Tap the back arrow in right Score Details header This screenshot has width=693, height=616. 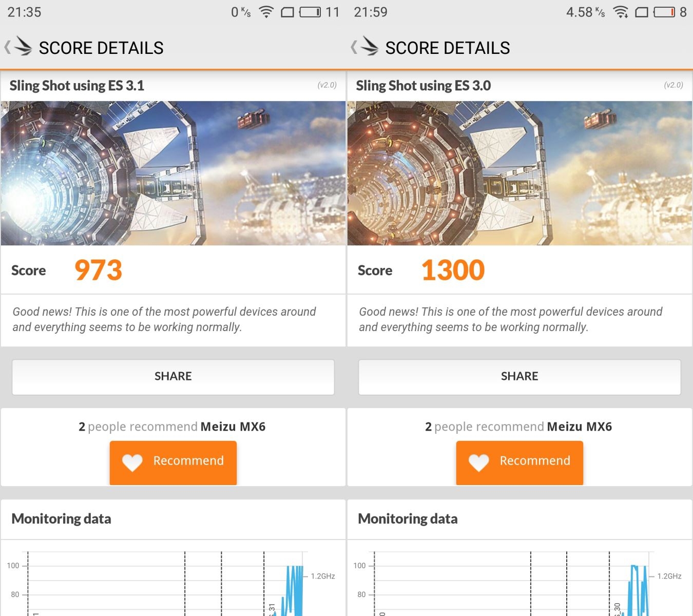(354, 48)
